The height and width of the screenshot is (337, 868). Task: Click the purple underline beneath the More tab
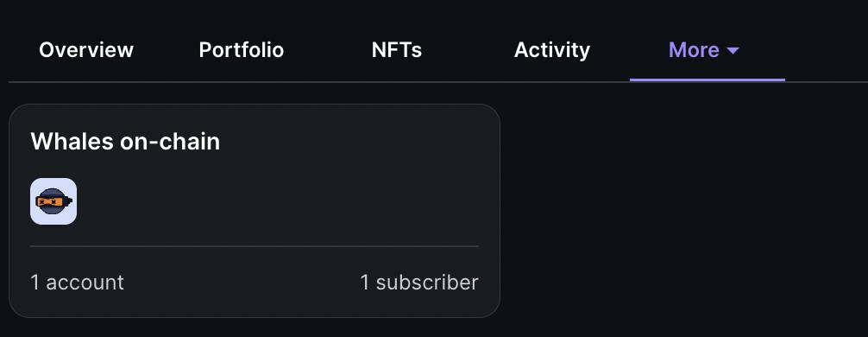pyautogui.click(x=707, y=79)
